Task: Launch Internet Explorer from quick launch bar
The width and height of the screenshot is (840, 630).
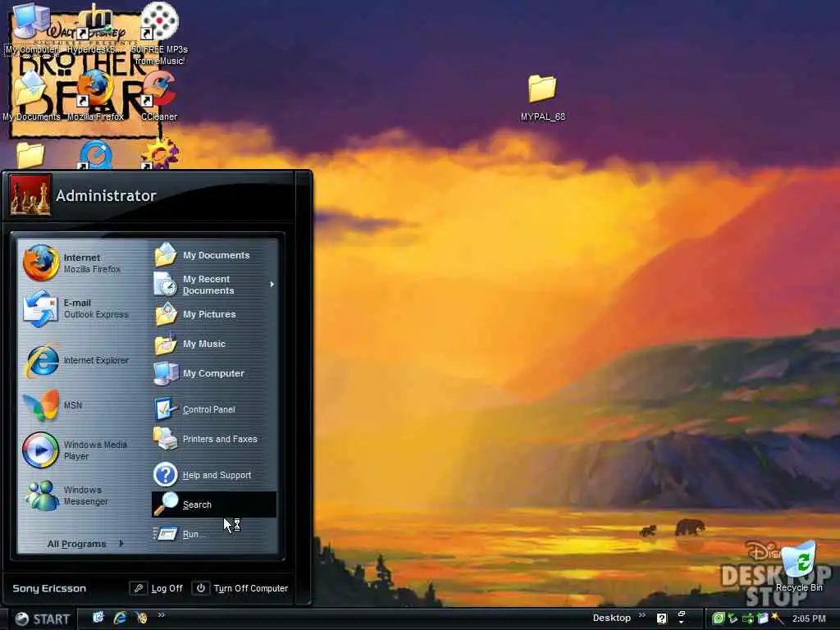Action: [x=120, y=618]
